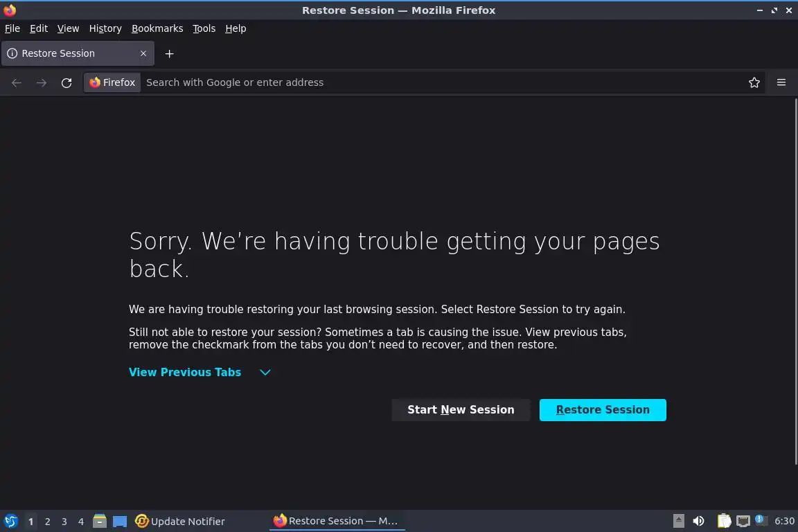Image resolution: width=798 pixels, height=532 pixels.
Task: Open the Firefox hamburger application menu
Action: coord(781,82)
